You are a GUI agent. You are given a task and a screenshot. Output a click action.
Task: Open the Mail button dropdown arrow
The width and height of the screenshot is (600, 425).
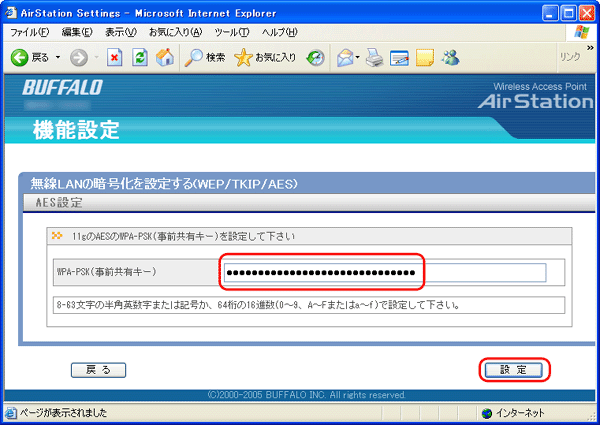tap(358, 58)
